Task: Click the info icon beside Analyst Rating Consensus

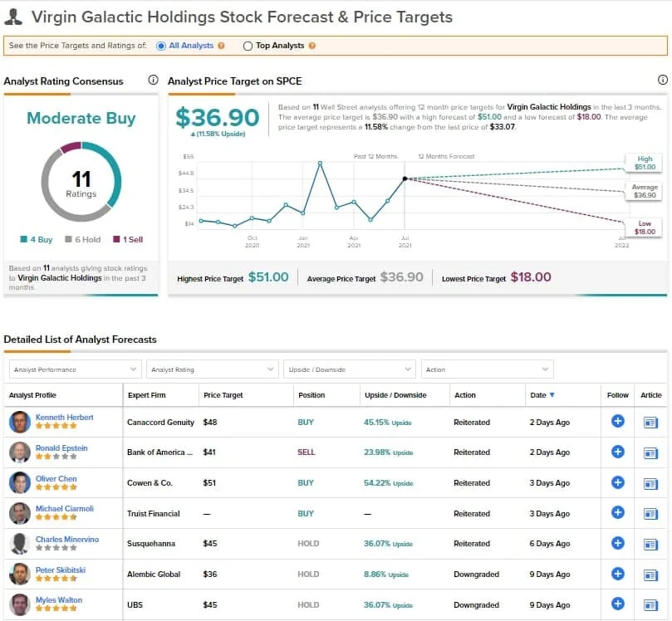Action: tap(153, 80)
